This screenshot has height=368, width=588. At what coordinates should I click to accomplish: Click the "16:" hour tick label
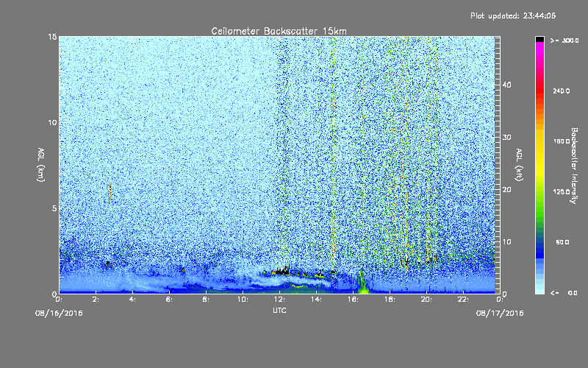pos(354,300)
